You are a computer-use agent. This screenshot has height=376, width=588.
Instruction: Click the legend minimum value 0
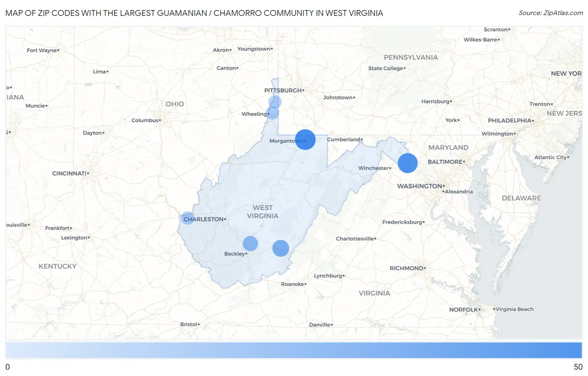[x=8, y=367]
